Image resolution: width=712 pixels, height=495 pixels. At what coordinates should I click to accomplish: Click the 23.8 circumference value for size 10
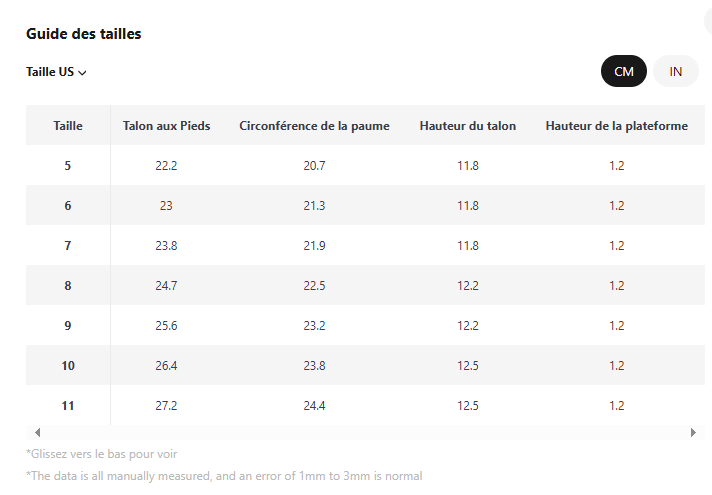click(314, 366)
